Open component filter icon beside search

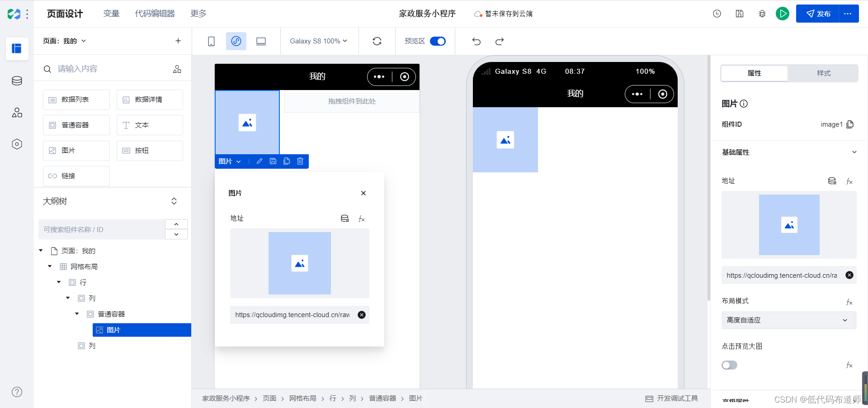(x=177, y=69)
